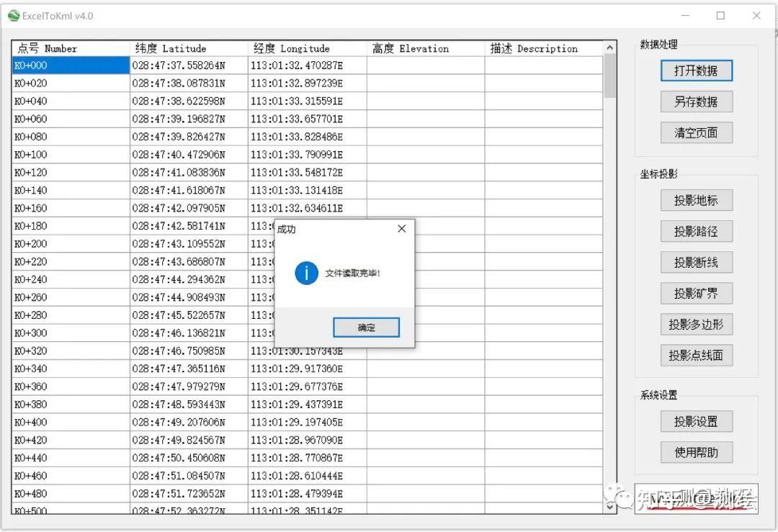Click the 另存数据 button to save data
The width and height of the screenshot is (778, 532).
click(696, 102)
